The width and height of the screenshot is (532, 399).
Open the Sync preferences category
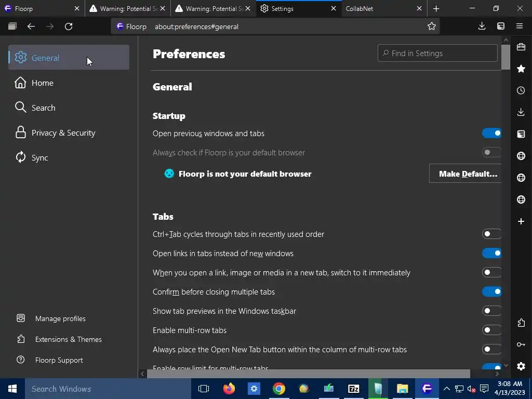click(x=69, y=158)
